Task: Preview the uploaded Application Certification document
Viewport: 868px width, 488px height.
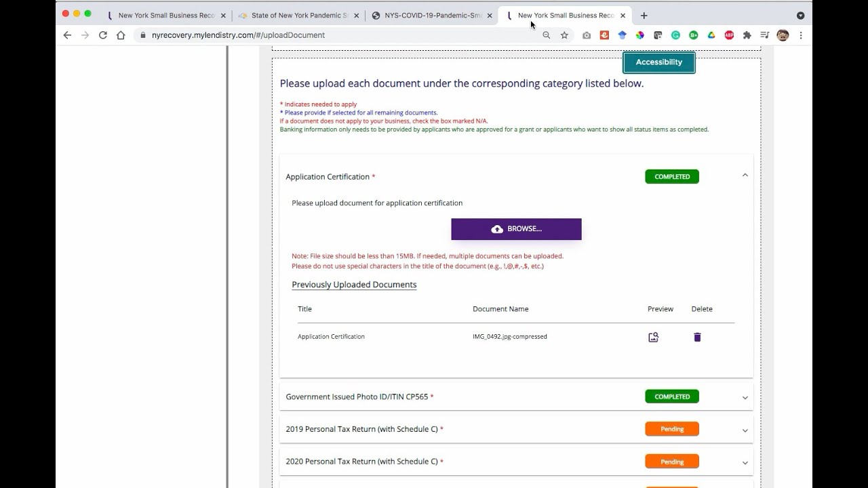Action: (653, 337)
